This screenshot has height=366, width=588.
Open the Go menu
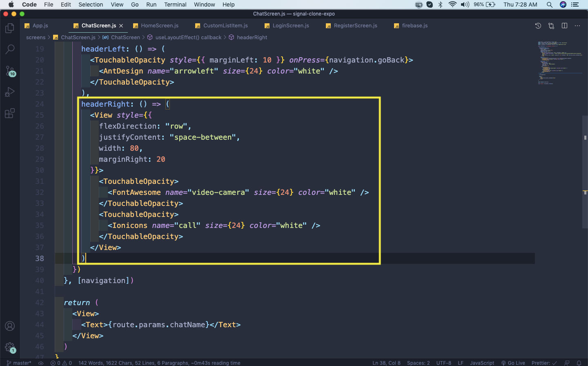tap(135, 4)
